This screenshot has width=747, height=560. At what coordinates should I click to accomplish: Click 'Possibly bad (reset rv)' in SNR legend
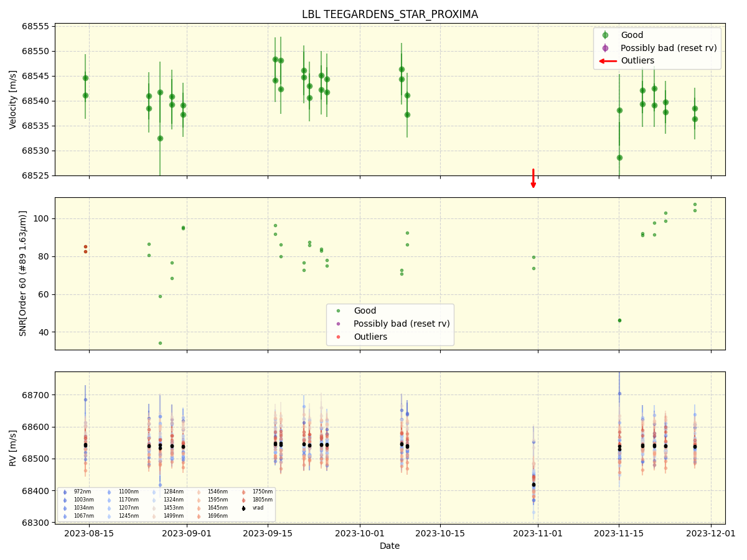[x=402, y=324]
